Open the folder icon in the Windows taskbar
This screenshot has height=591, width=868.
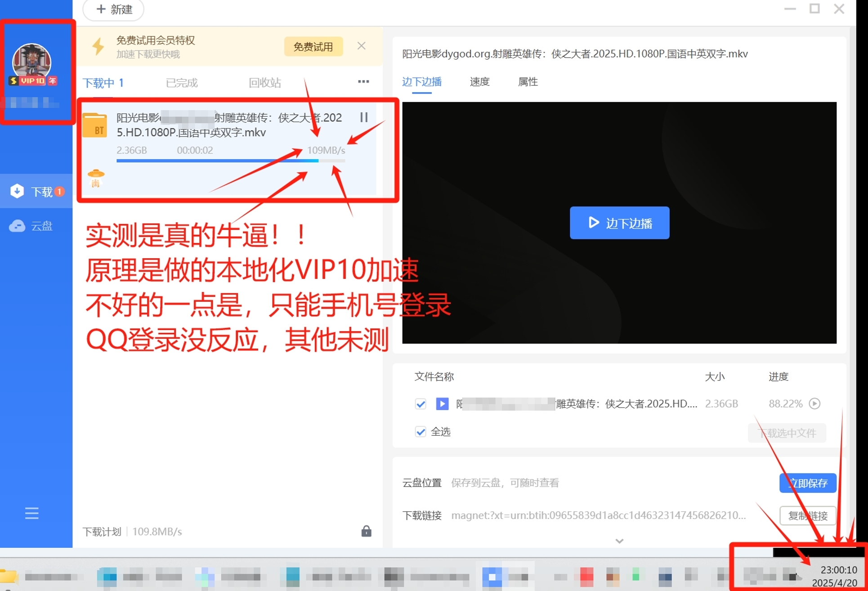[x=9, y=576]
